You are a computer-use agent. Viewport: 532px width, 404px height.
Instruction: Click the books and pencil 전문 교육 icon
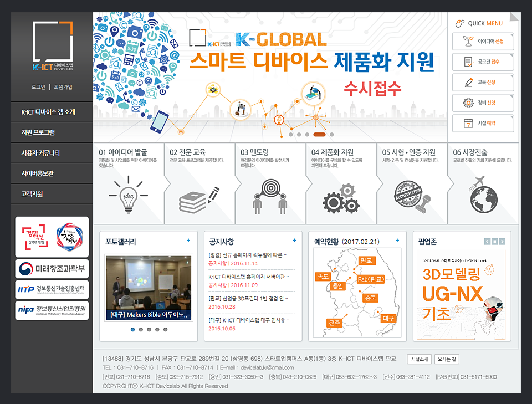pyautogui.click(x=199, y=200)
